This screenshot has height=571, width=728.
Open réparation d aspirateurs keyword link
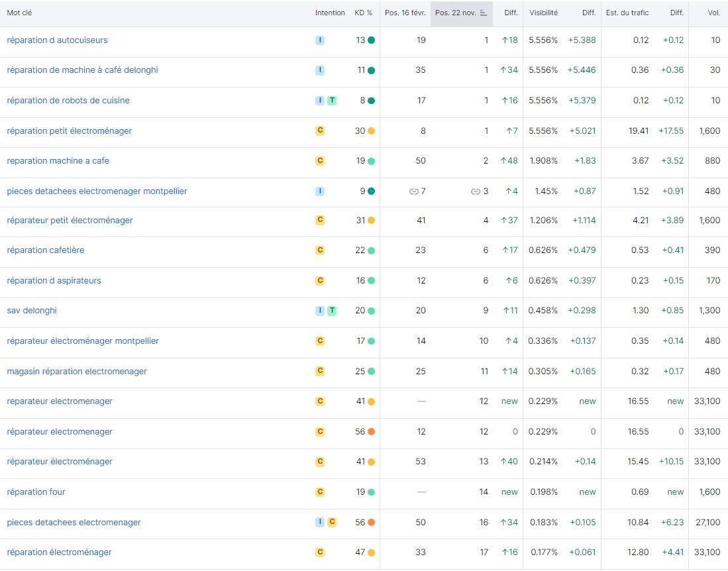click(x=54, y=281)
